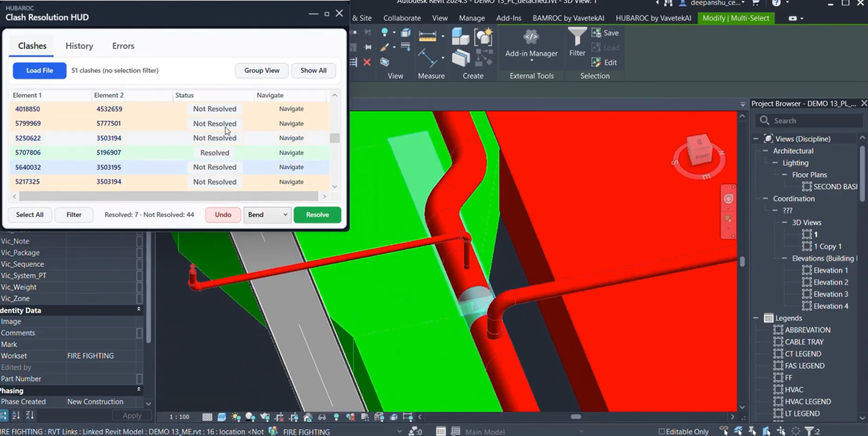The height and width of the screenshot is (436, 868).
Task: Open the shopping cart icon in title bar
Action: tap(755, 3)
